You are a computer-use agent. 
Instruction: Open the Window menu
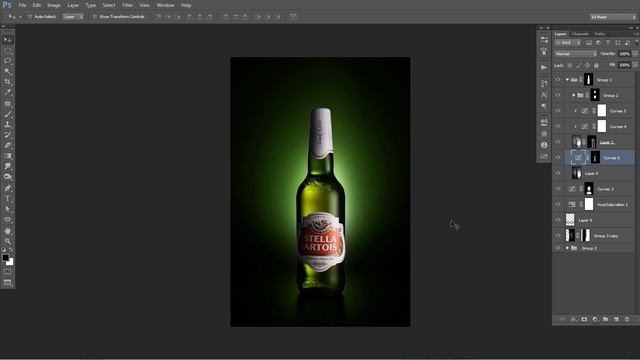(165, 5)
